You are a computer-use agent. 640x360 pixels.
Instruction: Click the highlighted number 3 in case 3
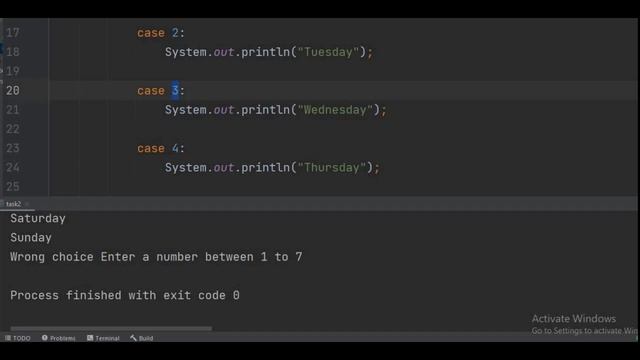175,90
